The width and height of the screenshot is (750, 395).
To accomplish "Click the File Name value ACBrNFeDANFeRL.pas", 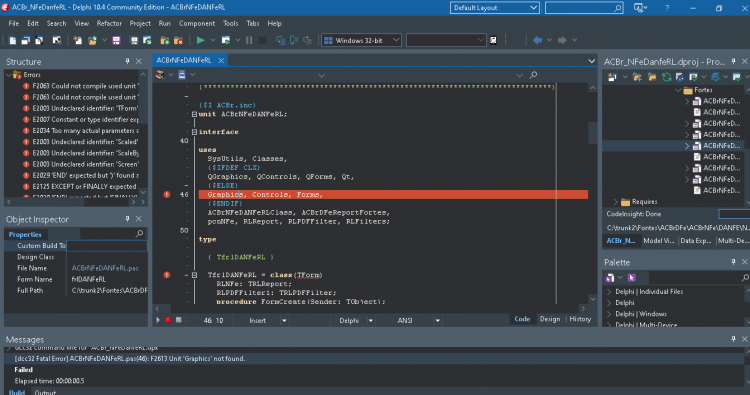I will (105, 268).
